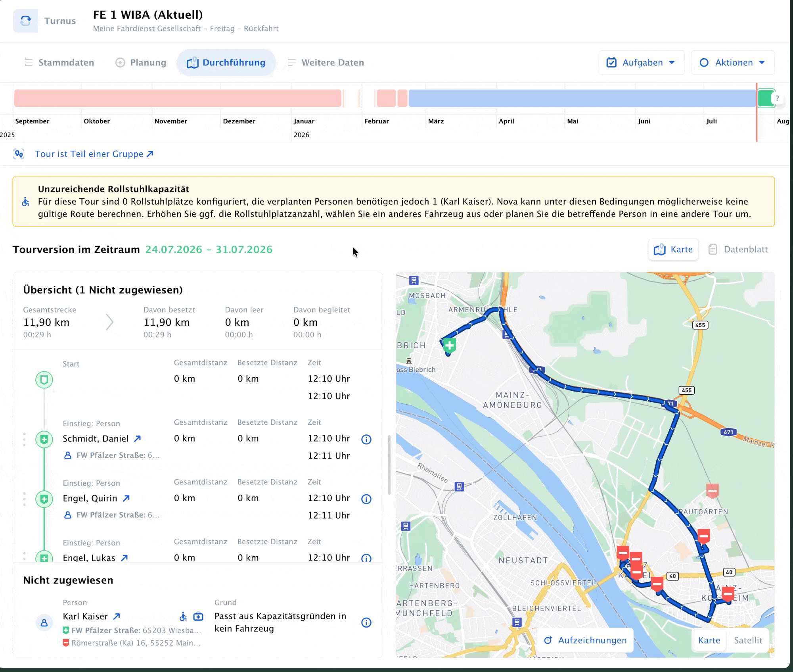
Task: Open Schmidt, Daniel person link
Action: [x=138, y=439]
